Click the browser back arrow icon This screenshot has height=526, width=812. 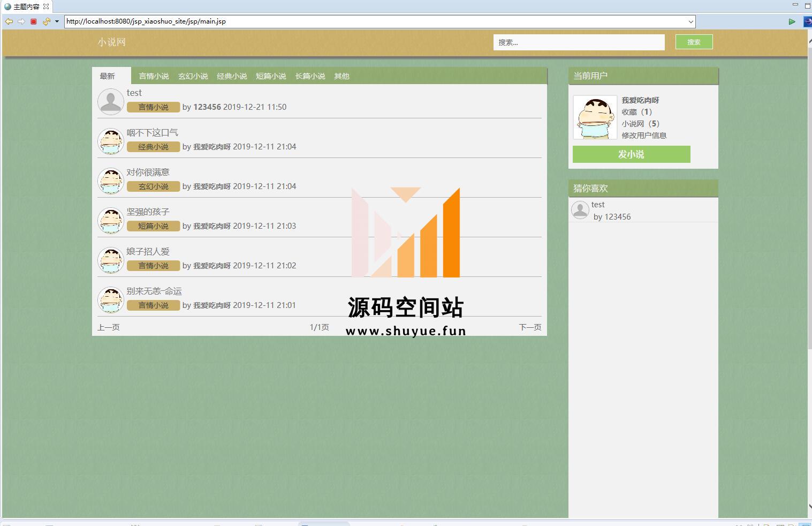[x=9, y=21]
